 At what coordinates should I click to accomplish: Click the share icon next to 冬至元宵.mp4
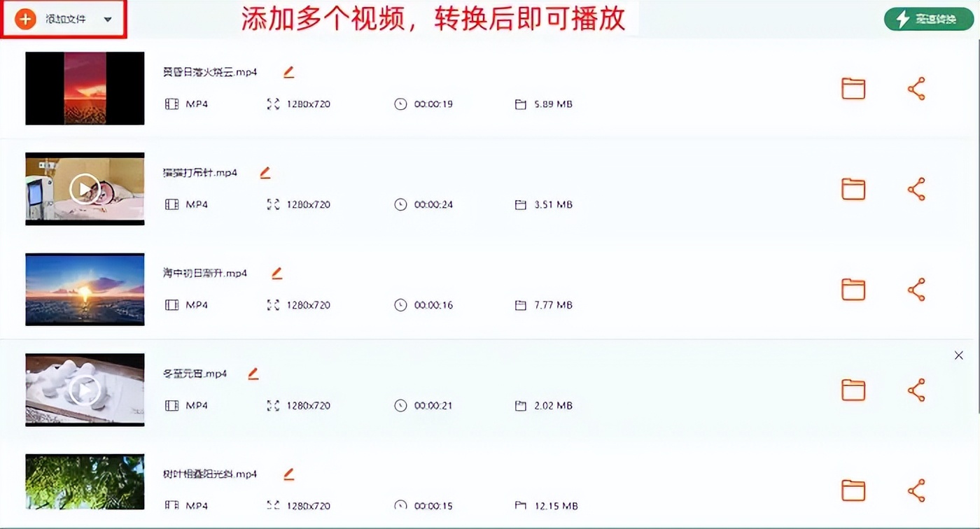click(916, 390)
